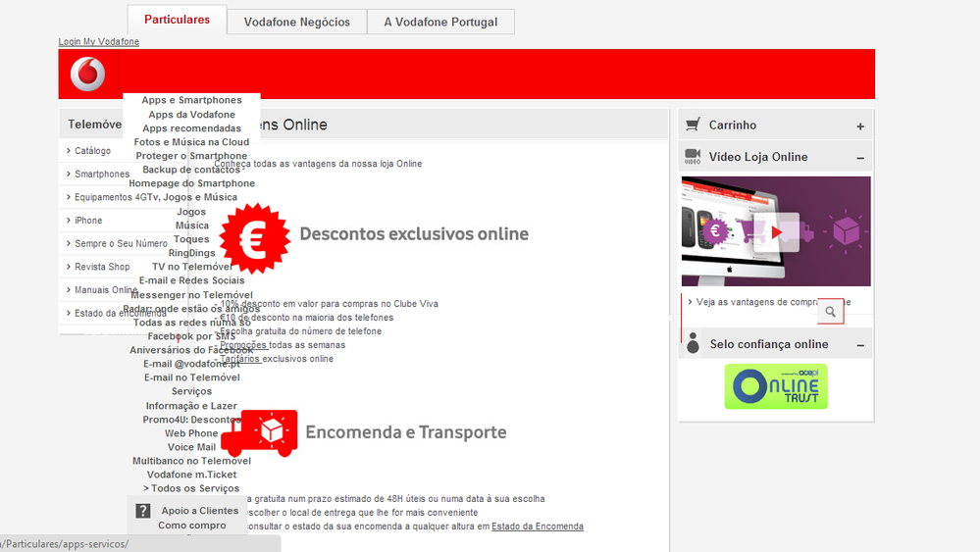Click the person icon beside Selo confiança online
The height and width of the screenshot is (552, 980).
693,343
